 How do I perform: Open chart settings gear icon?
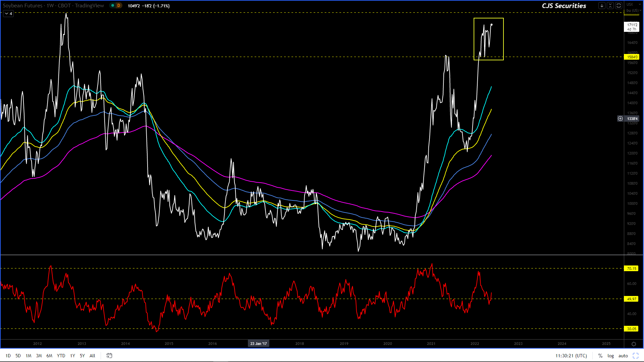click(634, 344)
